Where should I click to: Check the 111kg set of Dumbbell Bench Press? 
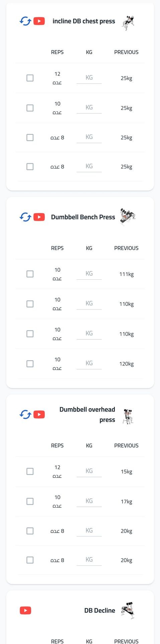coord(30,274)
